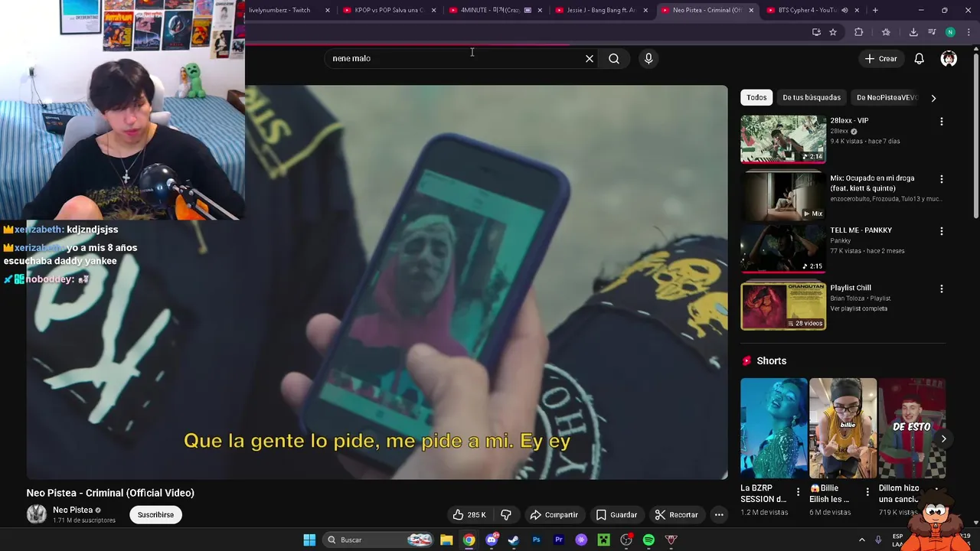The image size is (980, 551).
Task: Bookmark this page with the star icon
Action: (x=833, y=32)
